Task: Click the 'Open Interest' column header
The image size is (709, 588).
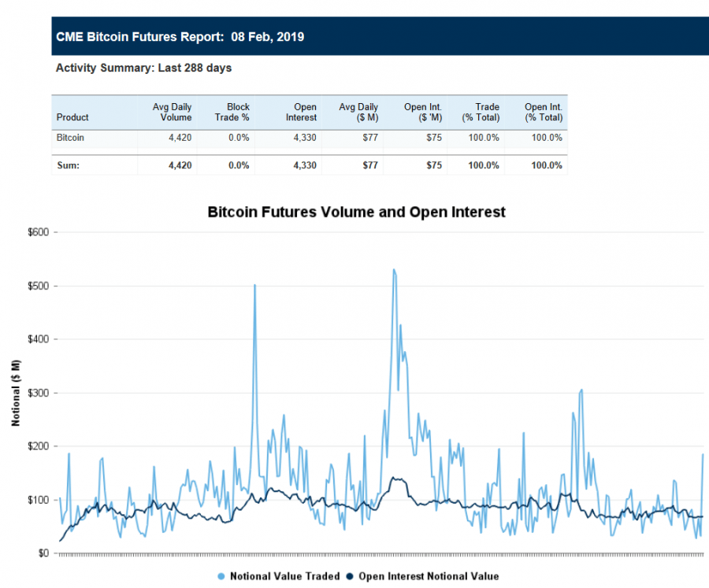Action: coord(301,112)
